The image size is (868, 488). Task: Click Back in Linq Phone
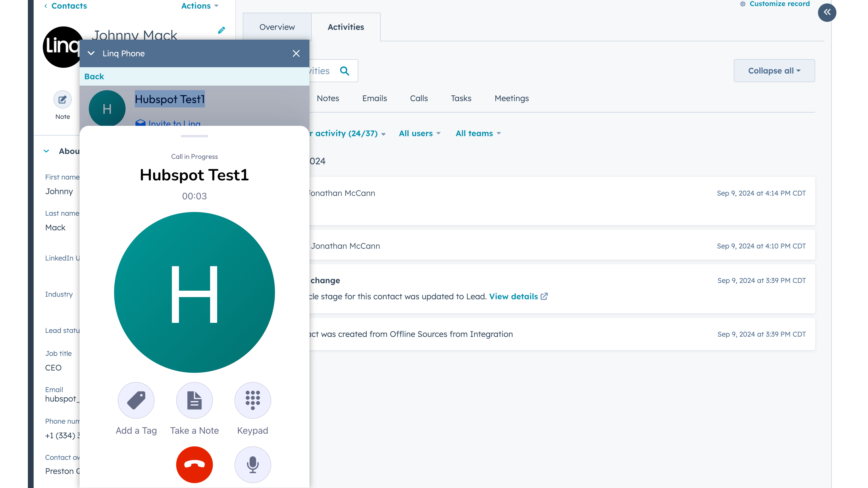pyautogui.click(x=94, y=76)
